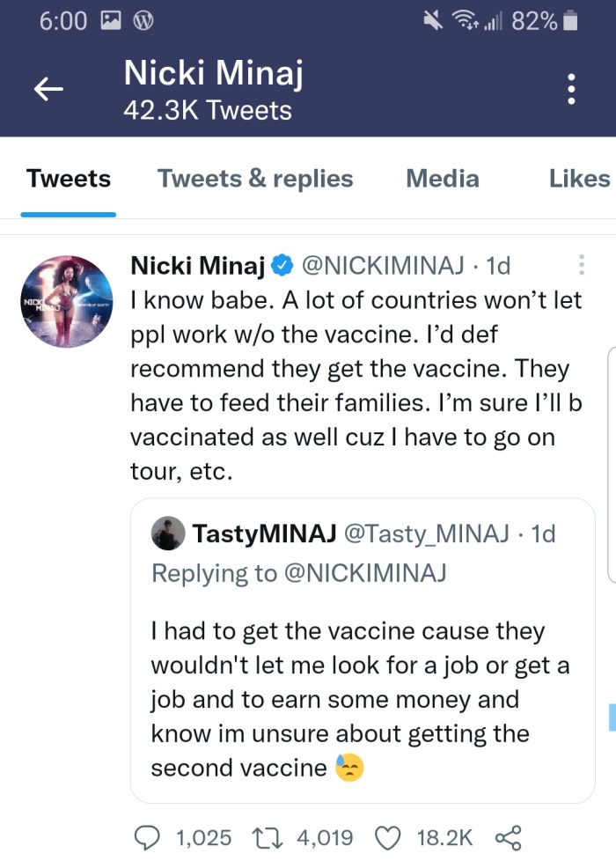Tap the TastyMINAJ display name
616x868 pixels.
pos(261,533)
